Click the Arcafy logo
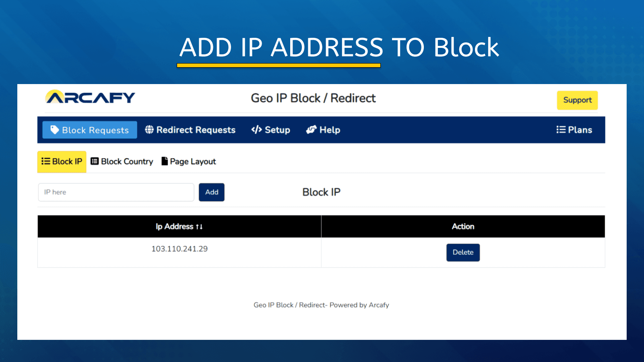 90,97
